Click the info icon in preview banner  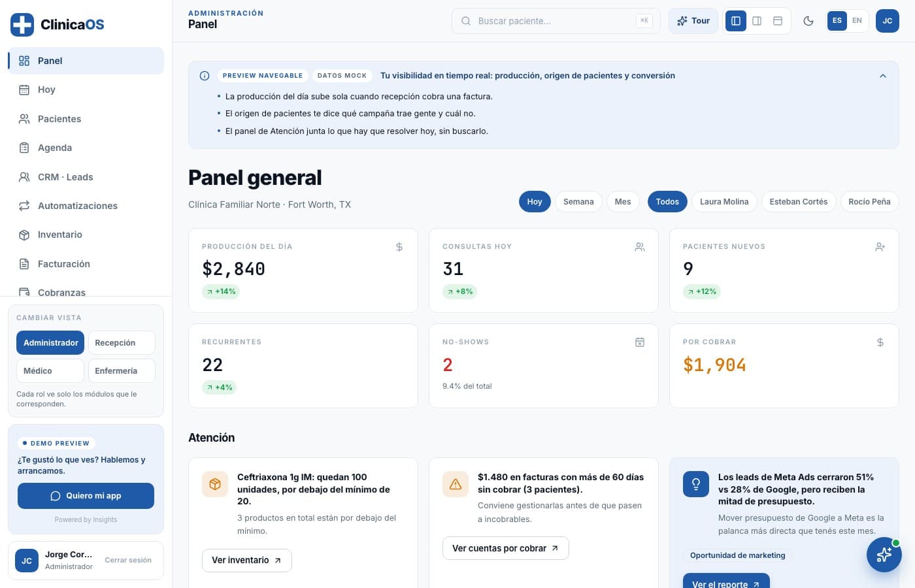click(x=205, y=76)
